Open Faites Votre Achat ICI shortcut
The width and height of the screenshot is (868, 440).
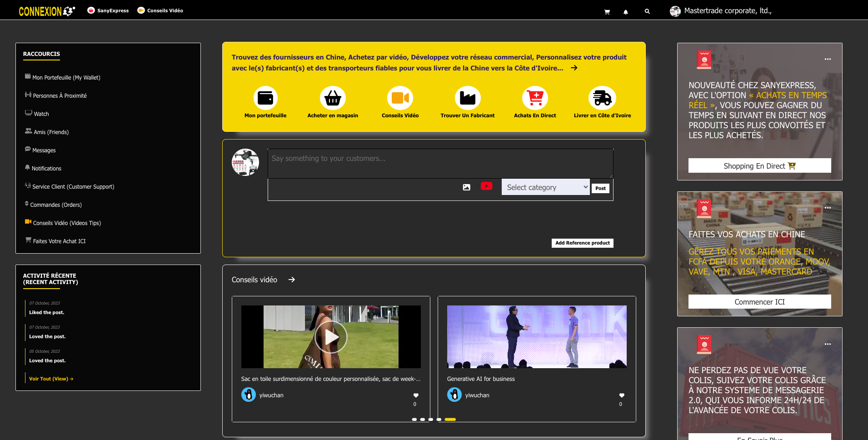click(55, 241)
